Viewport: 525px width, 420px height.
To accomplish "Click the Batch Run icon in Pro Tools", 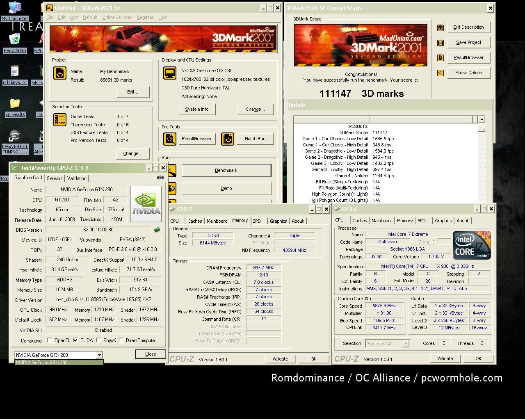I will tap(227, 139).
